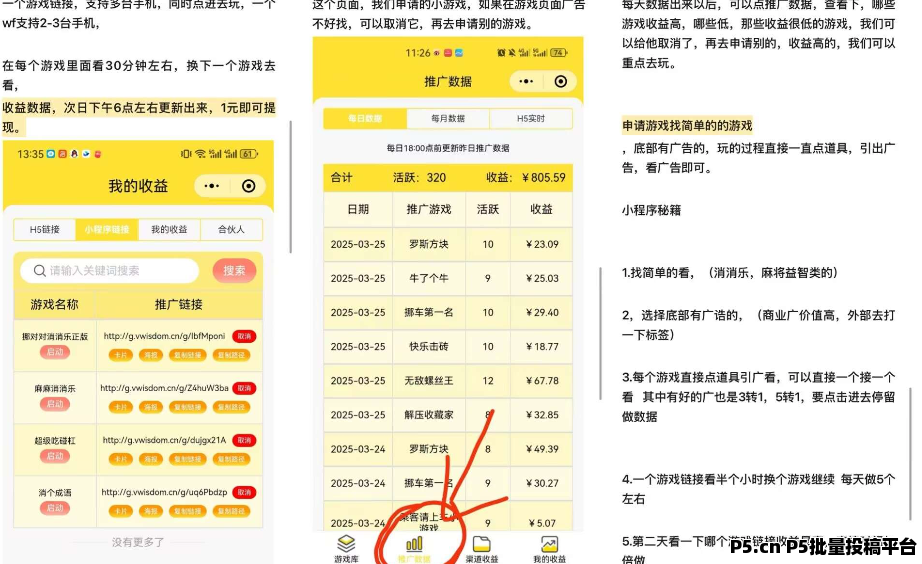Click the magnifier icon in the search box

click(38, 271)
